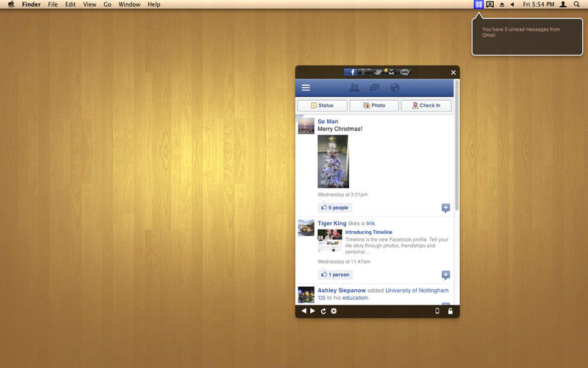Viewport: 588px width, 368px height.
Task: Open the Introducing Timeline link
Action: 369,232
